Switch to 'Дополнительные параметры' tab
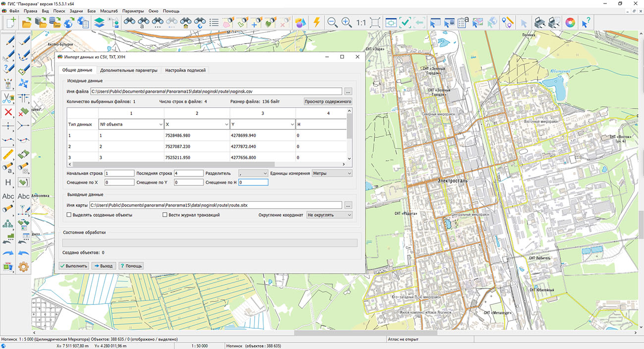 tap(128, 70)
